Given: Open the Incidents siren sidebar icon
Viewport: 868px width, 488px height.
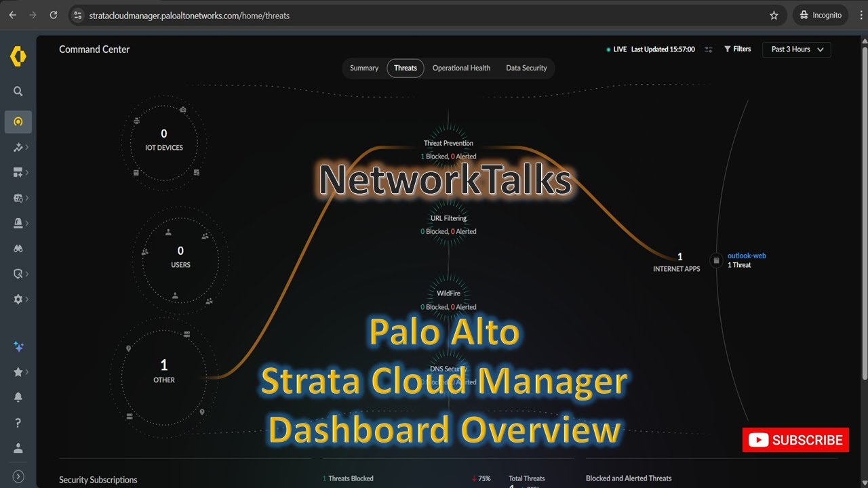Looking at the screenshot, I should pos(18,223).
